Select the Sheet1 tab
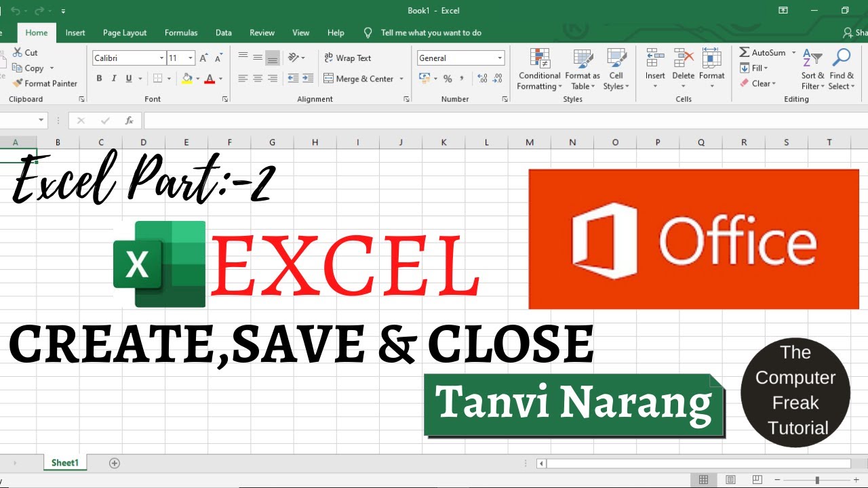Image resolution: width=868 pixels, height=488 pixels. point(65,463)
